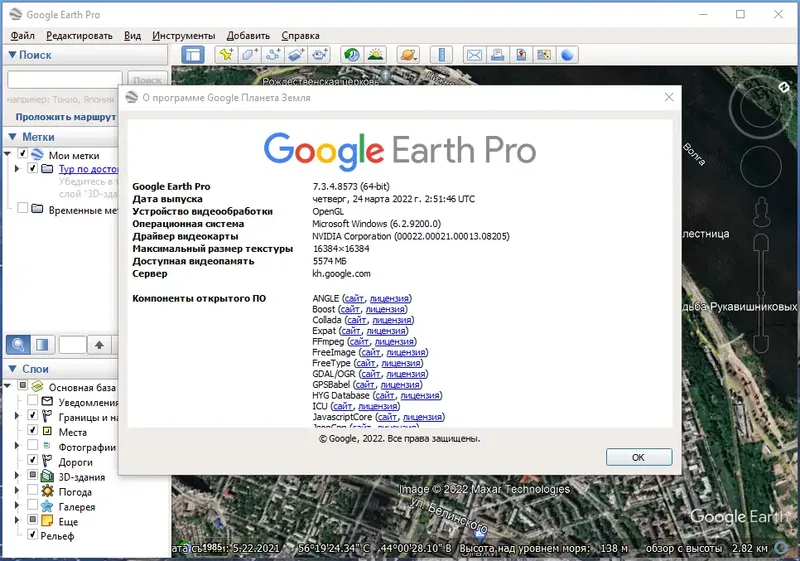Click the blue globe toolbar icon

(x=567, y=55)
